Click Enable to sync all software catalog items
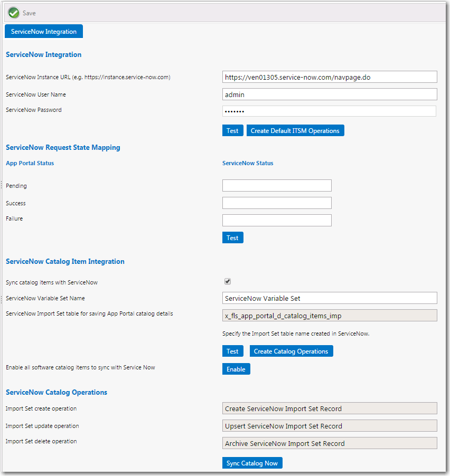Image resolution: width=450 pixels, height=476 pixels. (x=236, y=369)
